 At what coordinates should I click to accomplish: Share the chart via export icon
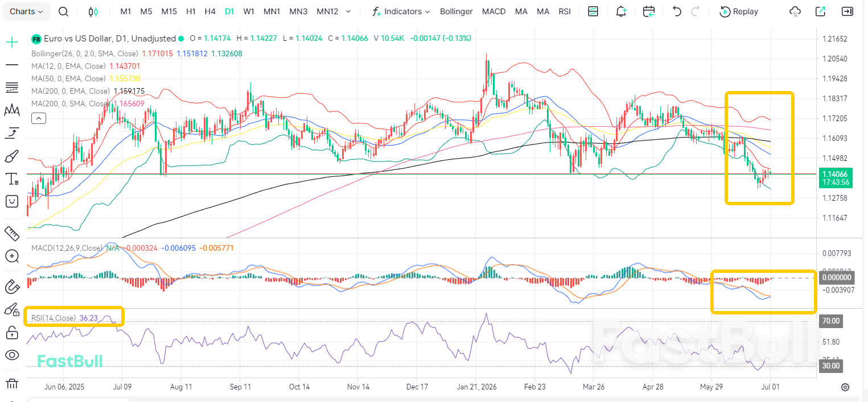[820, 11]
